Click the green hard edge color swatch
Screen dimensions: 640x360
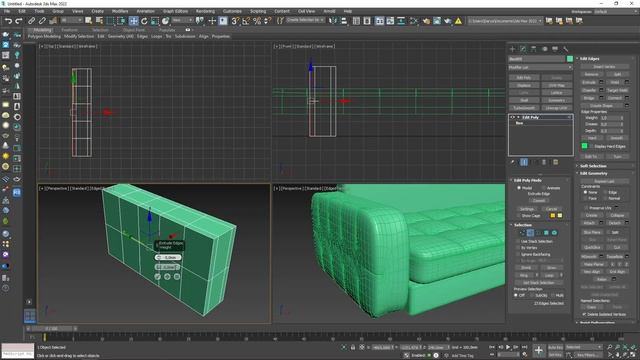(x=584, y=146)
